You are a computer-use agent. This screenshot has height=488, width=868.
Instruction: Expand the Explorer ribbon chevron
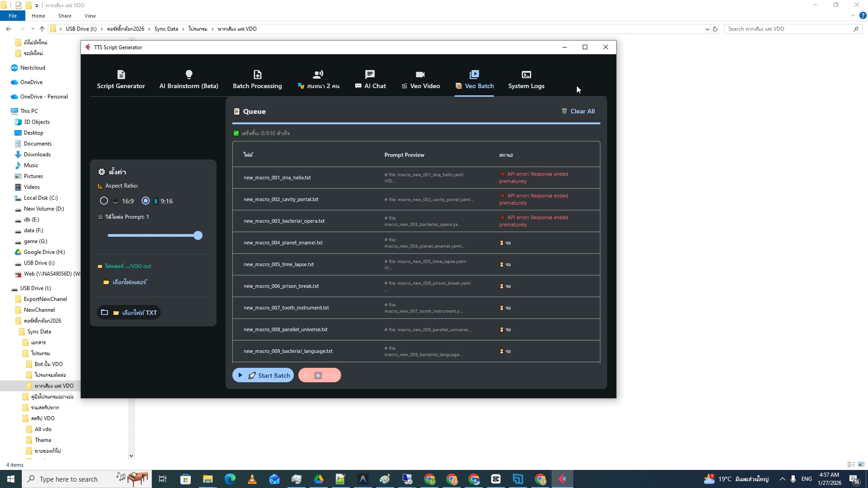[853, 15]
